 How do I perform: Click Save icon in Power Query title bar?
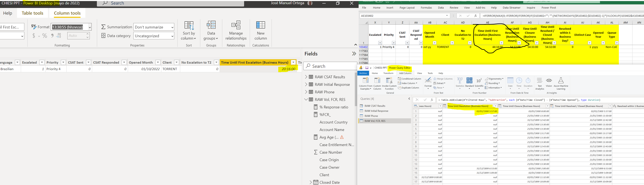pos(367,68)
